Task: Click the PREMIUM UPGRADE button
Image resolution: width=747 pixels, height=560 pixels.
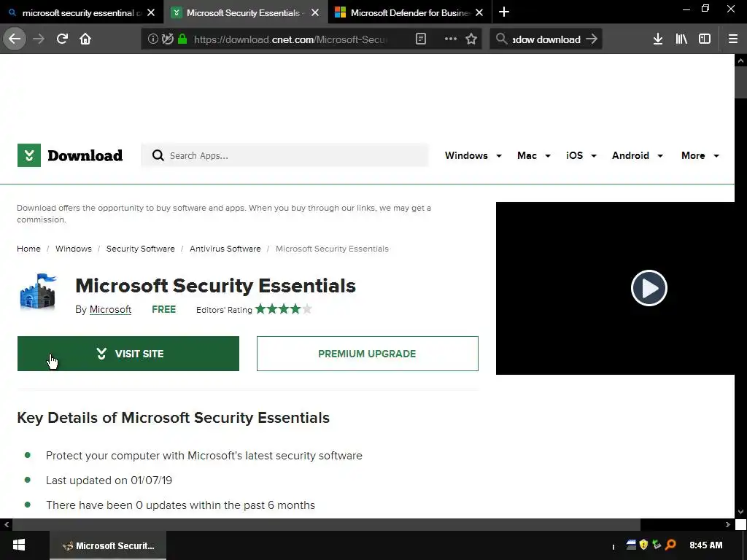Action: point(368,354)
